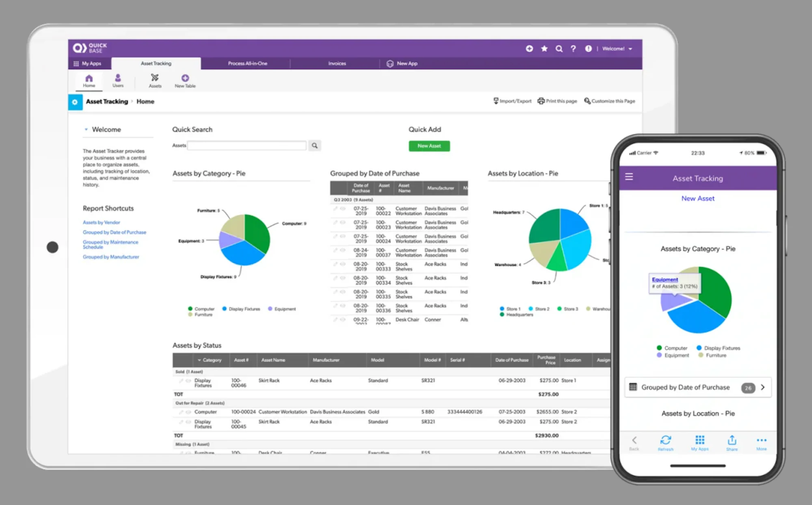Collapse the Welcome section triangle

pos(86,130)
